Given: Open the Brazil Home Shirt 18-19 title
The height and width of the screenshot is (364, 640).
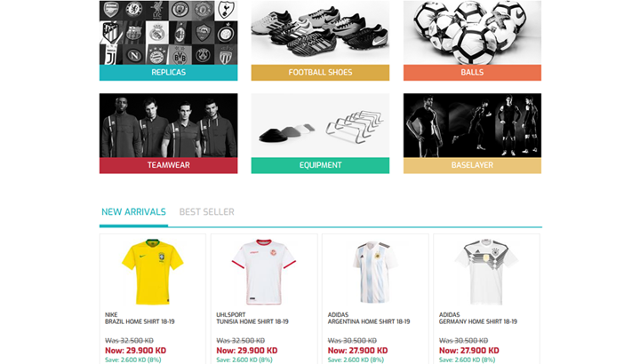Looking at the screenshot, I should pyautogui.click(x=140, y=321).
